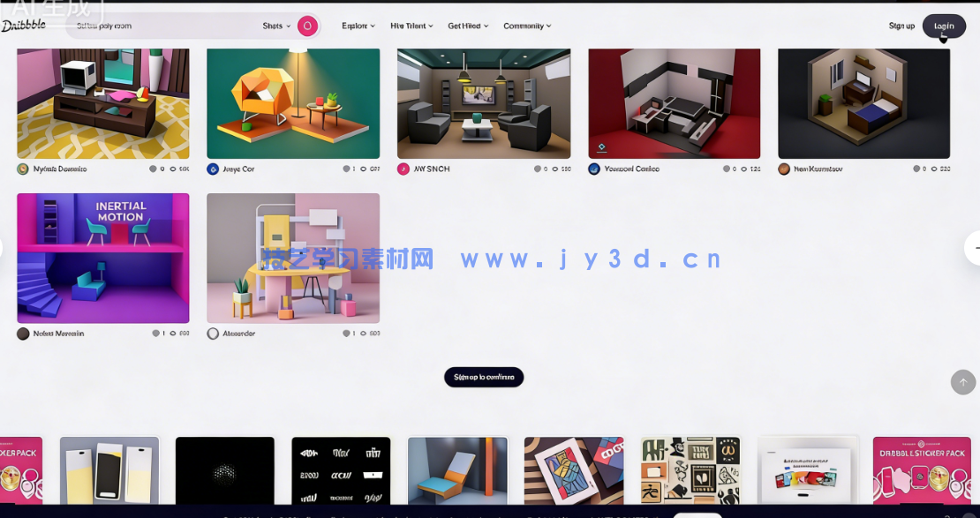Click the views count icon on Yoesonl Carnico's shot
This screenshot has width=980, height=518.
744,169
